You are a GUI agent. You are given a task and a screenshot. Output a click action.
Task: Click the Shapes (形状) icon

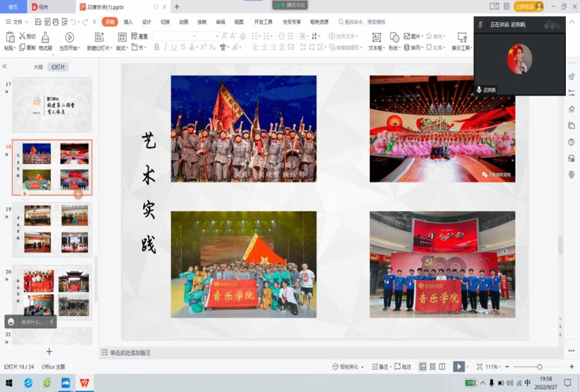pos(394,38)
